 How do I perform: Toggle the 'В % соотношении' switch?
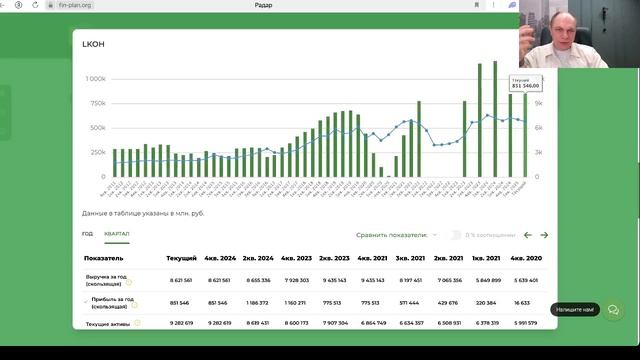455,235
